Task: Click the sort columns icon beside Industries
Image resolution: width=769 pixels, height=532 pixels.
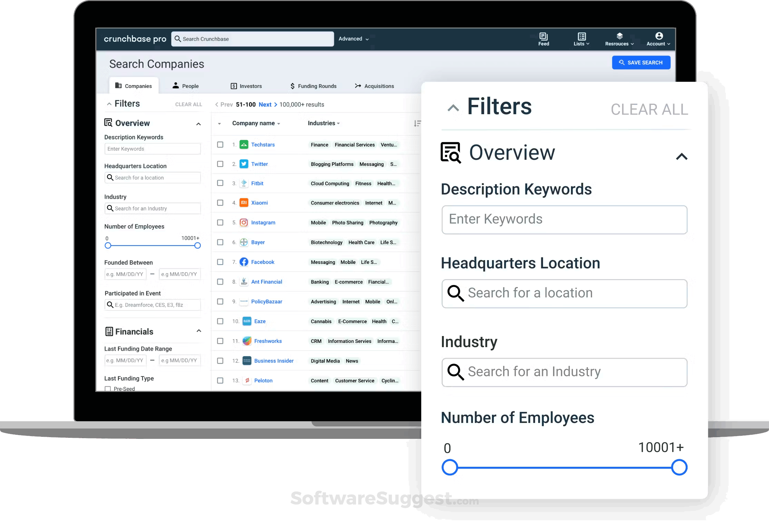Action: (x=417, y=124)
